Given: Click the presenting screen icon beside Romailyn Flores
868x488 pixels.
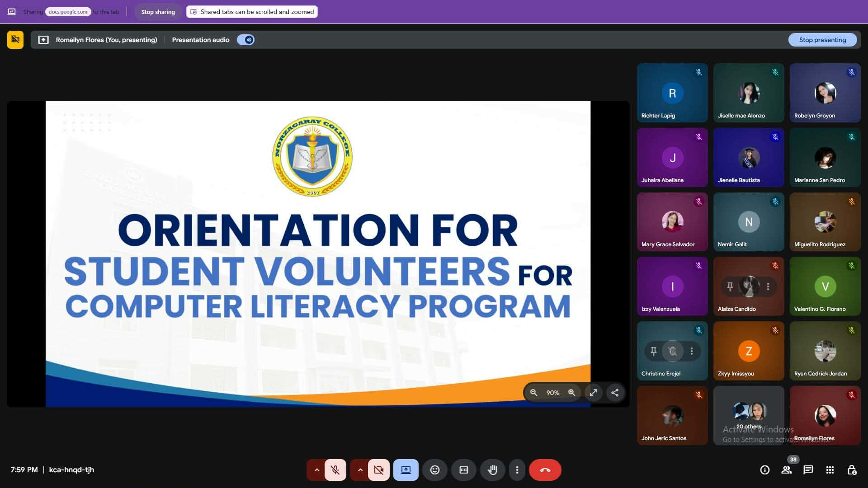Looking at the screenshot, I should click(43, 40).
